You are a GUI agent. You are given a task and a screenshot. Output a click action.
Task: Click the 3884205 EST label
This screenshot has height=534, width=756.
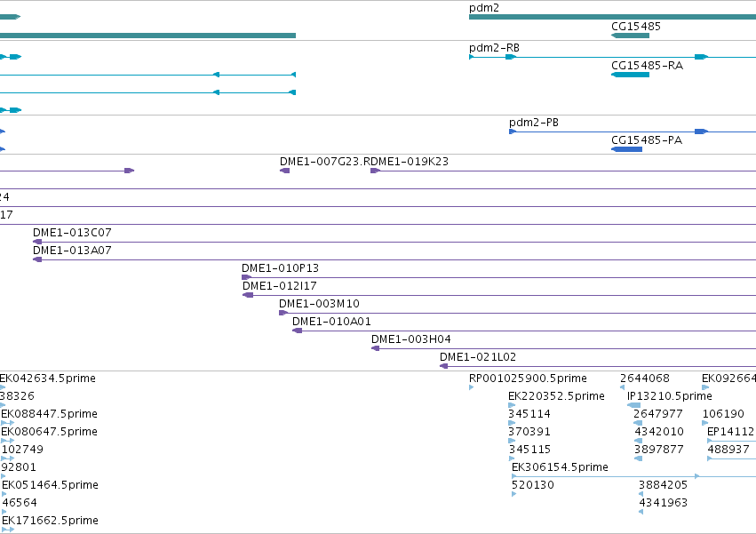[x=663, y=485]
